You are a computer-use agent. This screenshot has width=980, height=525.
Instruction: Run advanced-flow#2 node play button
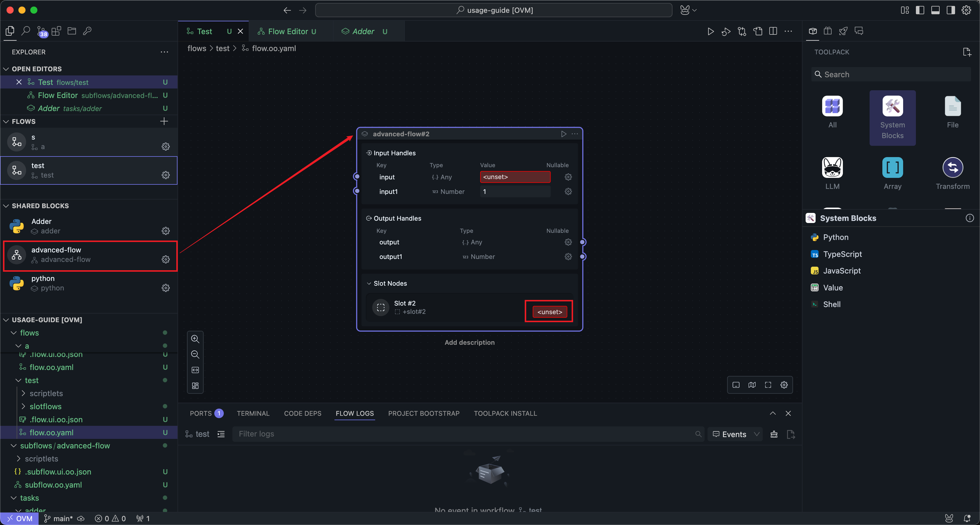tap(563, 134)
